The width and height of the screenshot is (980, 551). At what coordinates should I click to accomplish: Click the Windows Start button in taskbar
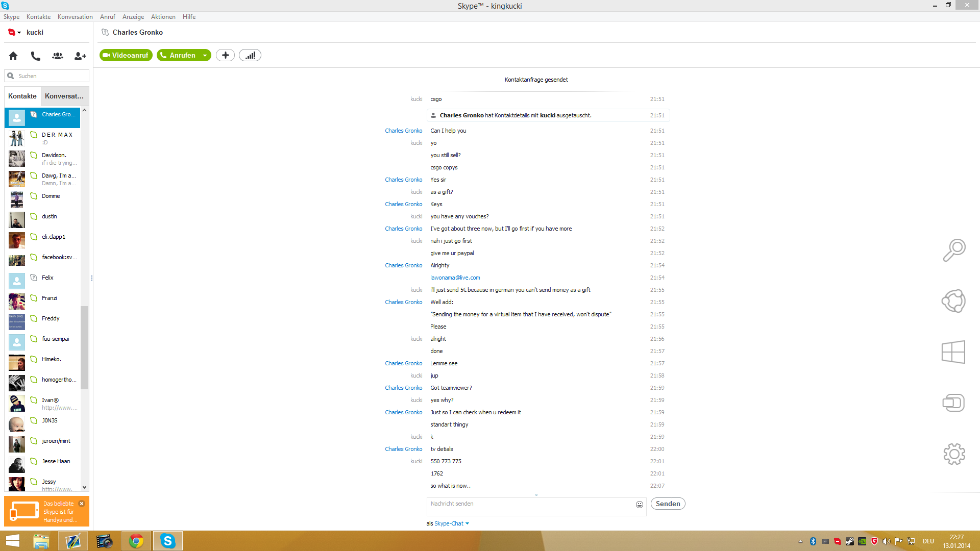pyautogui.click(x=13, y=541)
